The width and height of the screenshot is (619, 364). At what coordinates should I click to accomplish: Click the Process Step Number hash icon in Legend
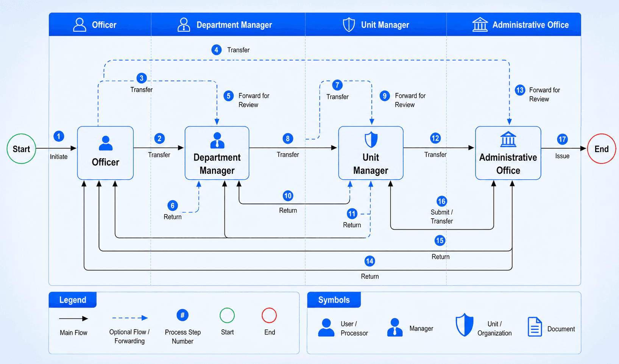(x=182, y=315)
